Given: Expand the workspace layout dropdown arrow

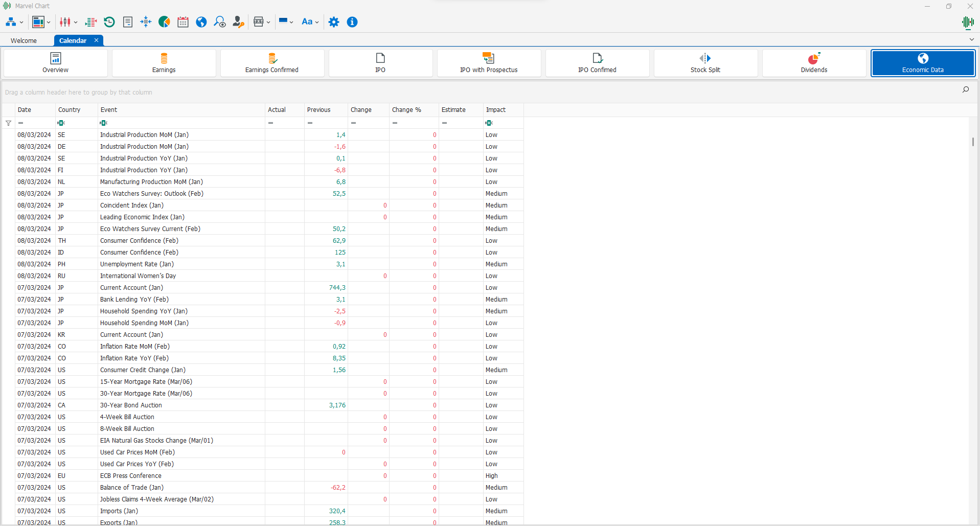Looking at the screenshot, I should (x=49, y=22).
